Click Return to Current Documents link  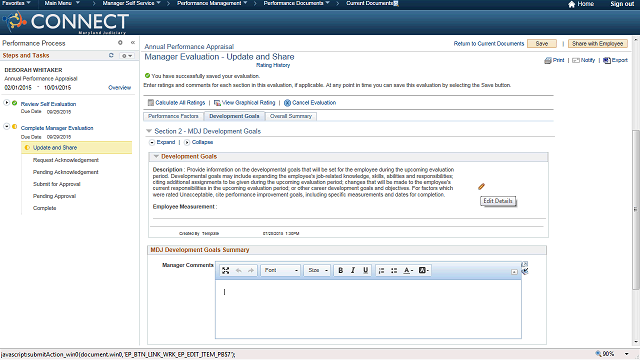click(x=489, y=44)
